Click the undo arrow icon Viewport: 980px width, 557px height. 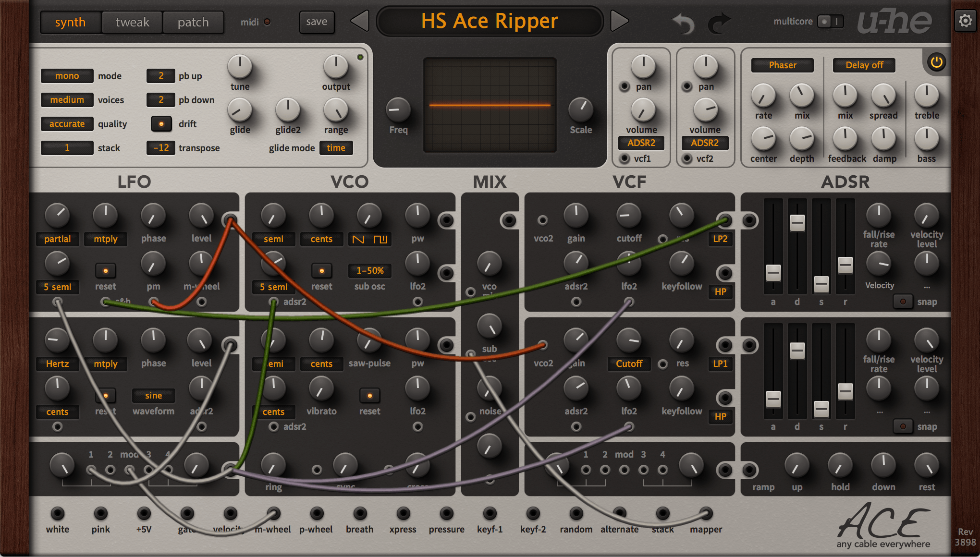[x=683, y=22]
